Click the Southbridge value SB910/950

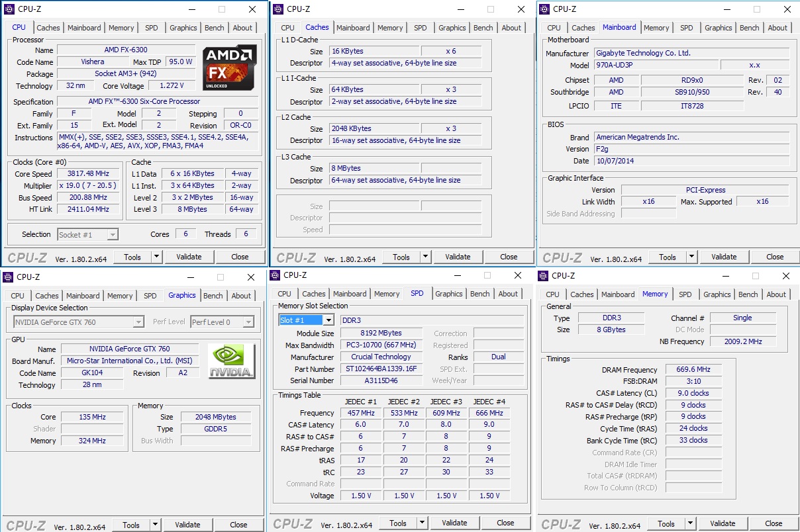click(x=692, y=92)
